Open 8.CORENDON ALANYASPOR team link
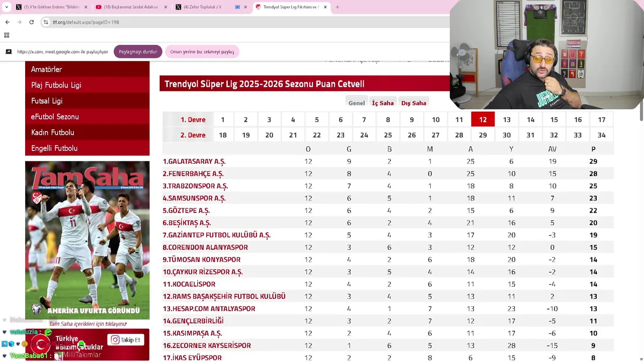The image size is (644, 362). (205, 247)
